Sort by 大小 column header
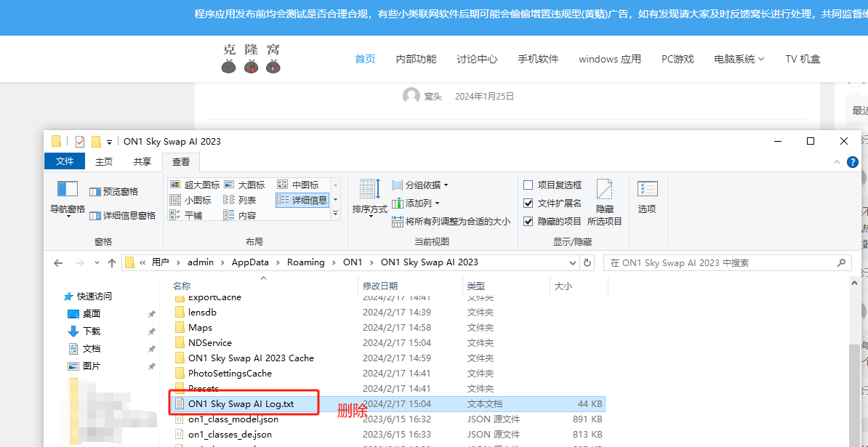This screenshot has height=447, width=868. [x=563, y=286]
